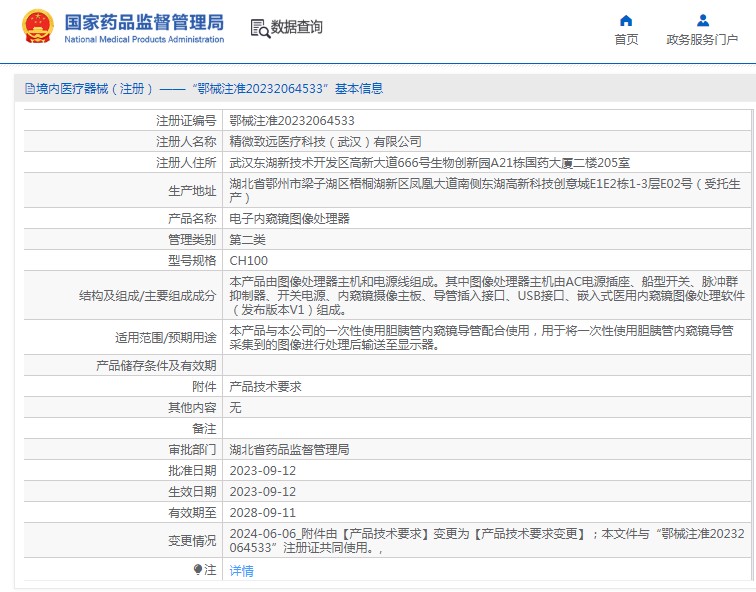
Task: Select change record starting 2024-06-06_附件由
Action: [x=487, y=541]
